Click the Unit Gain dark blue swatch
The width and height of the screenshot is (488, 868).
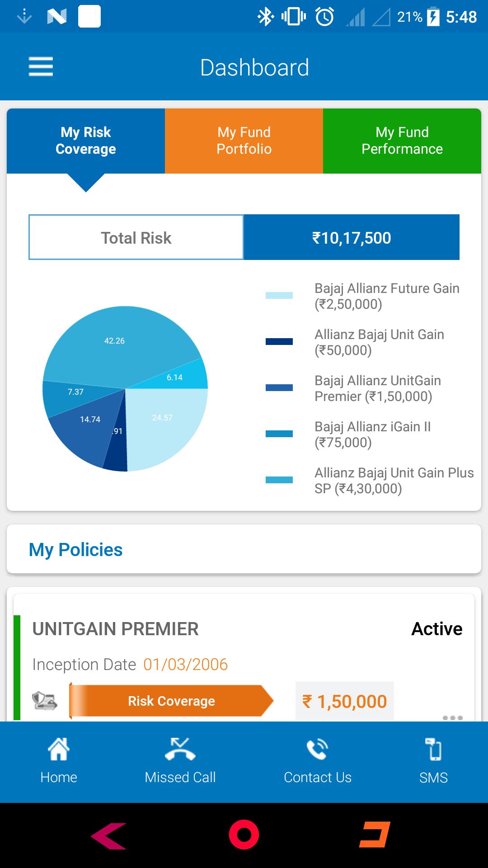point(279,342)
